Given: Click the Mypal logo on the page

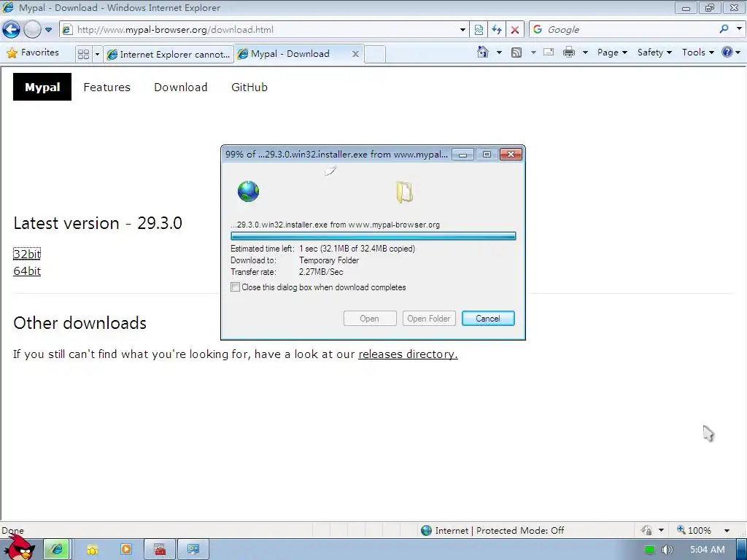Looking at the screenshot, I should pos(42,87).
